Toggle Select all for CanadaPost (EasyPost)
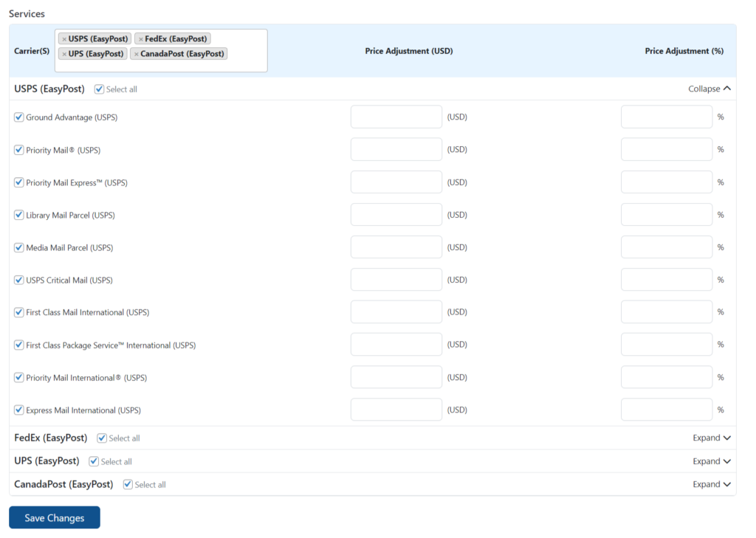This screenshot has width=756, height=538. pos(128,484)
